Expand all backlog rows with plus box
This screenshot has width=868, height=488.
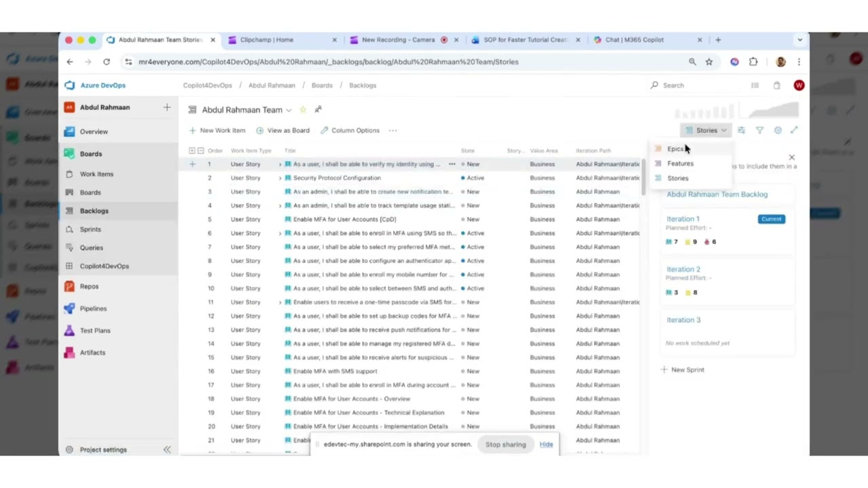192,150
